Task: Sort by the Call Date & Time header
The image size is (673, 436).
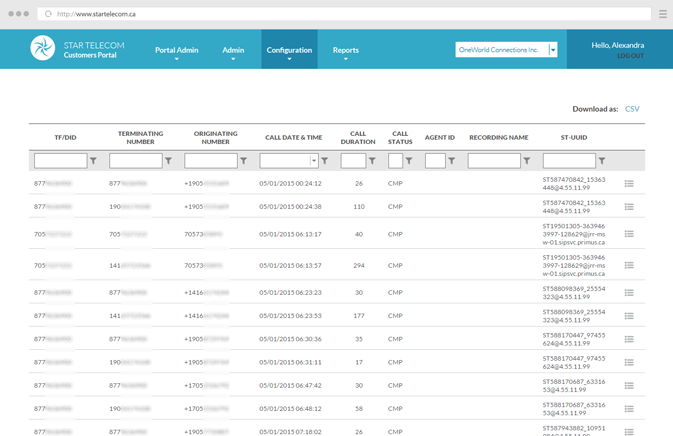Action: tap(294, 137)
